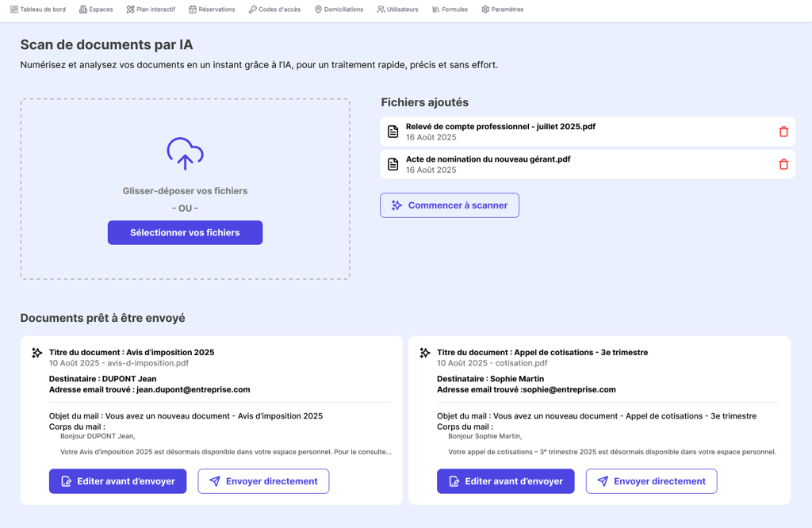The width and height of the screenshot is (812, 528).
Task: Go to the Espaces section
Action: [96, 10]
